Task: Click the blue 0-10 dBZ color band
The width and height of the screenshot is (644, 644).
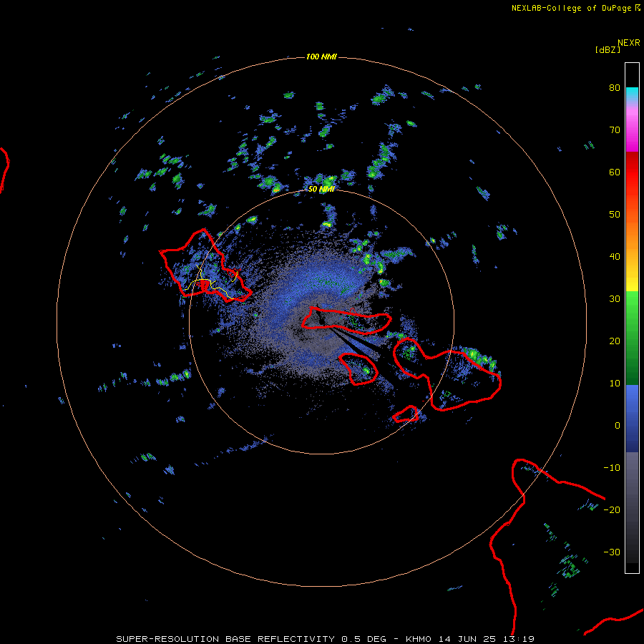Action: [632, 404]
